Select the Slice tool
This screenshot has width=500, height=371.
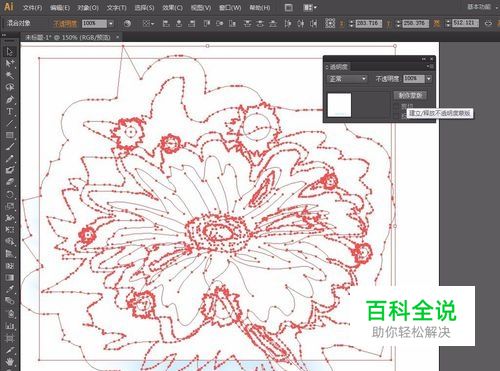pyautogui.click(x=9, y=350)
